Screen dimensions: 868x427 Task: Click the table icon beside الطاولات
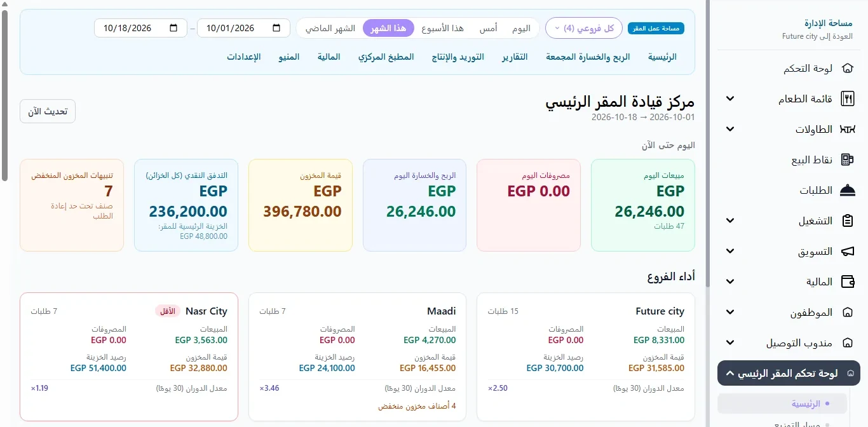[847, 129]
